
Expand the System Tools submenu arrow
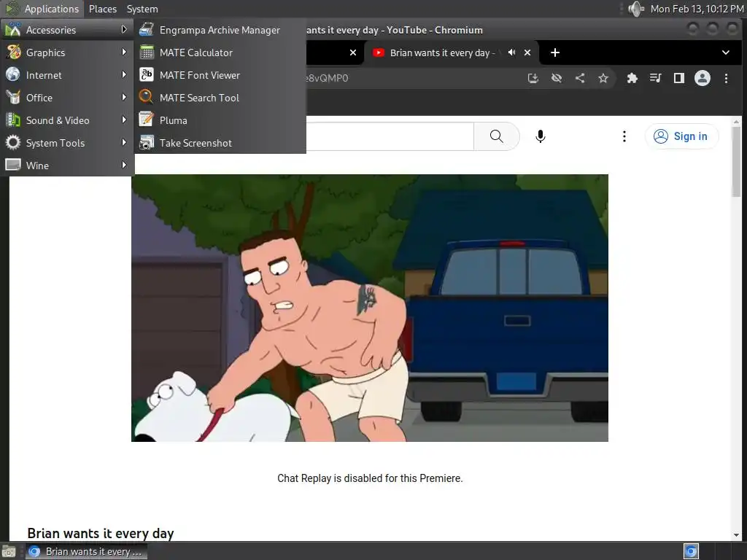[x=124, y=142]
